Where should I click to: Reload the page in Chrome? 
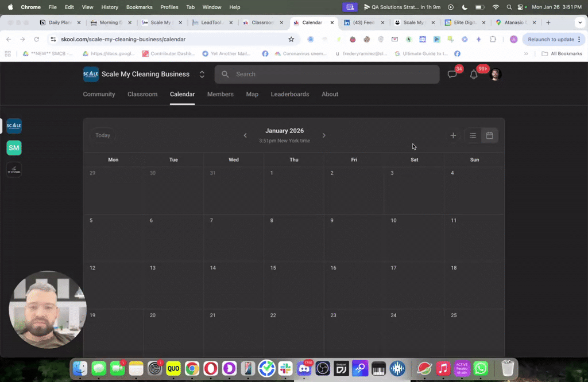36,40
